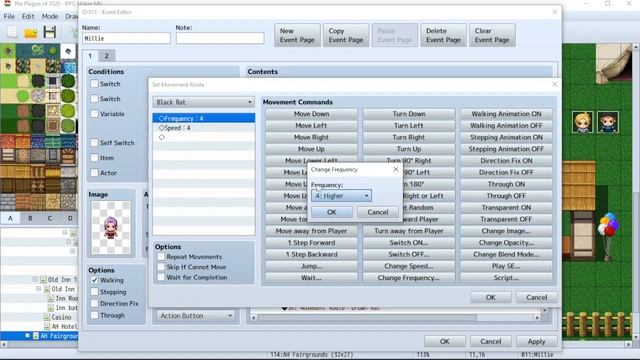Enable the first Switch condition checkbox
Image resolution: width=640 pixels, height=360 pixels.
click(x=94, y=84)
